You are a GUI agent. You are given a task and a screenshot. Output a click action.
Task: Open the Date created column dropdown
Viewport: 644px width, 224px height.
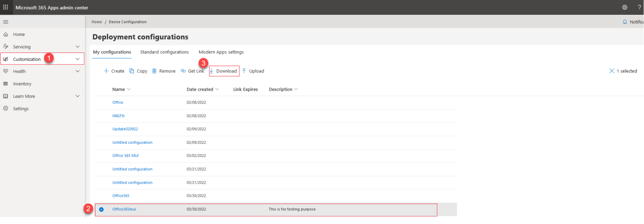click(x=217, y=89)
